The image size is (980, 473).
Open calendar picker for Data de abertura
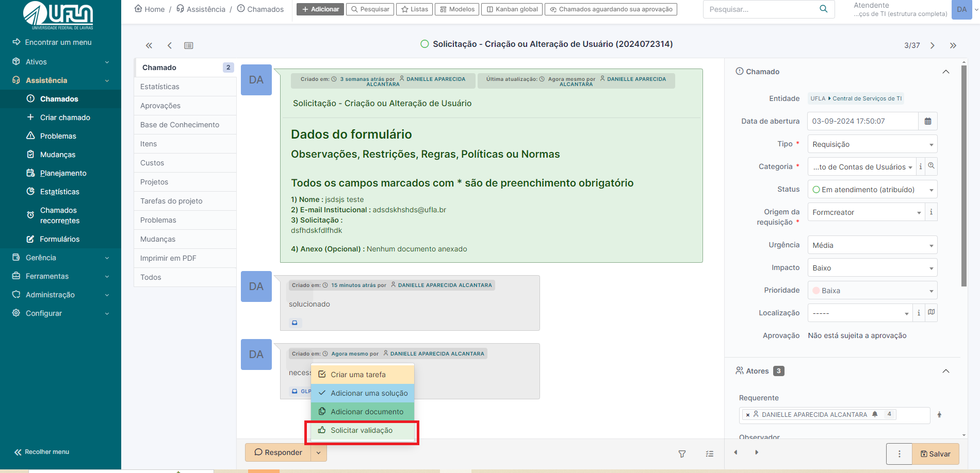(928, 121)
